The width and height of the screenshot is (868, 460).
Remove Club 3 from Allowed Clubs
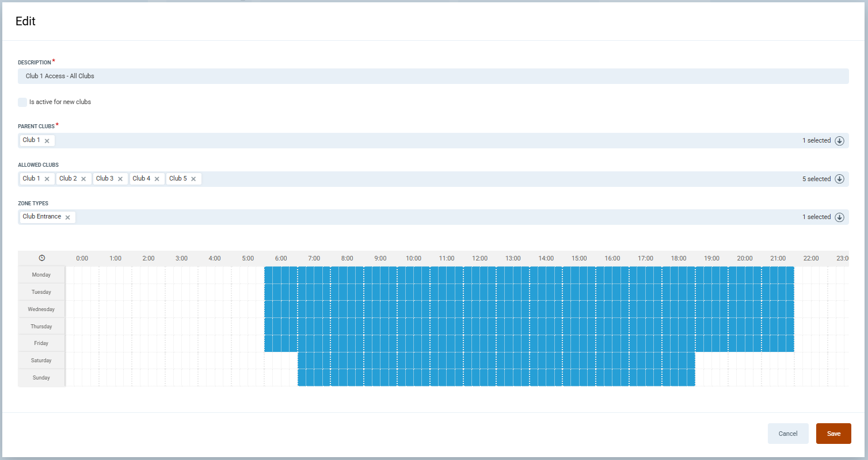pos(120,179)
